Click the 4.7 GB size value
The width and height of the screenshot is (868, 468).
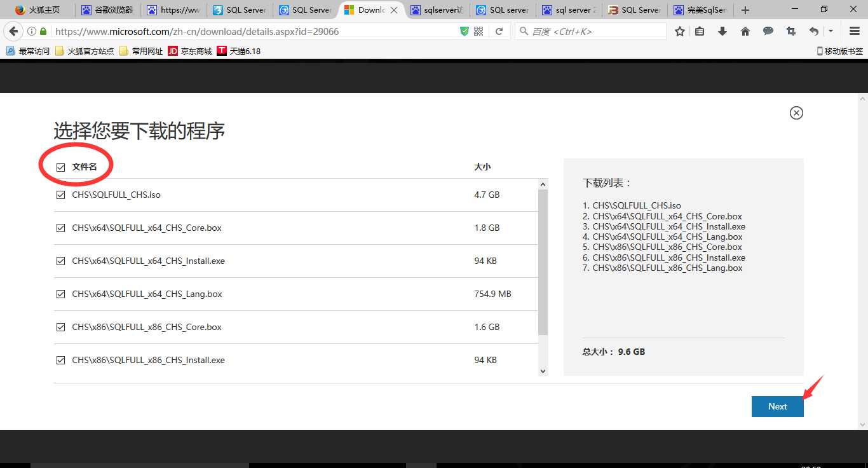(487, 195)
